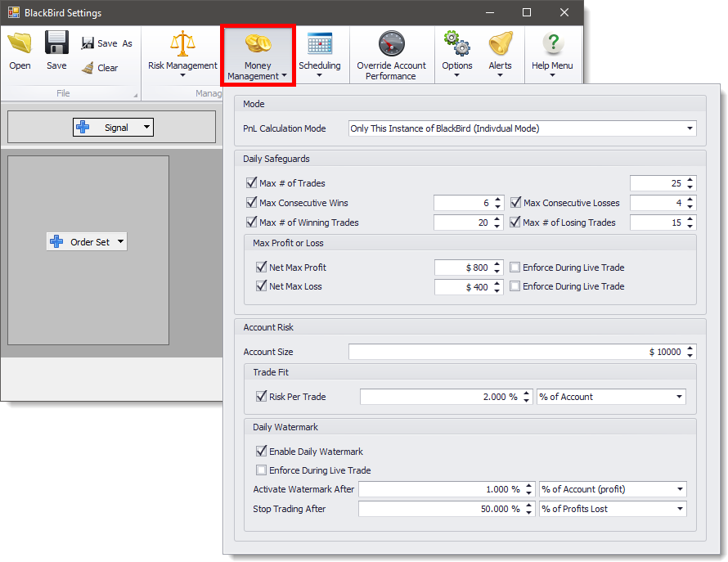Open a settings file with the Open folder icon
This screenshot has height=562, width=728.
pos(20,51)
